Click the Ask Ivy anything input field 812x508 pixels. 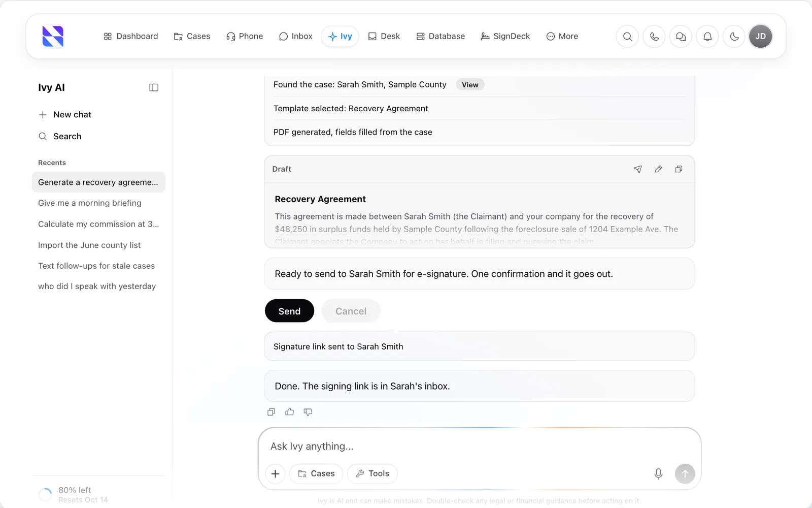[x=479, y=446]
